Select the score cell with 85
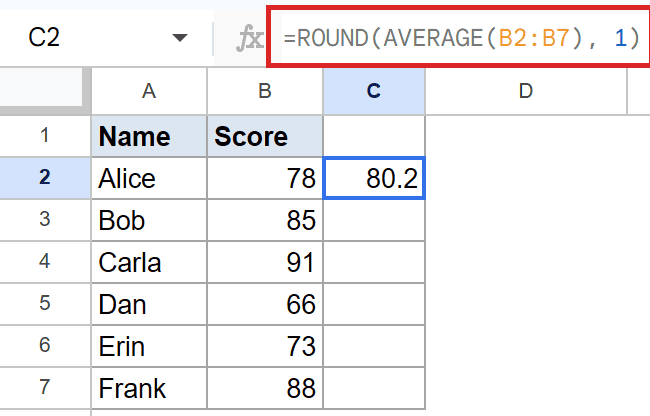 coord(265,220)
